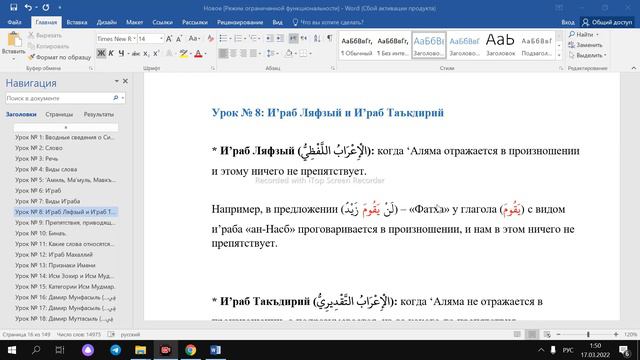Close the Навигация (Navigation) pane
This screenshot has height=360, width=640.
[125, 81]
